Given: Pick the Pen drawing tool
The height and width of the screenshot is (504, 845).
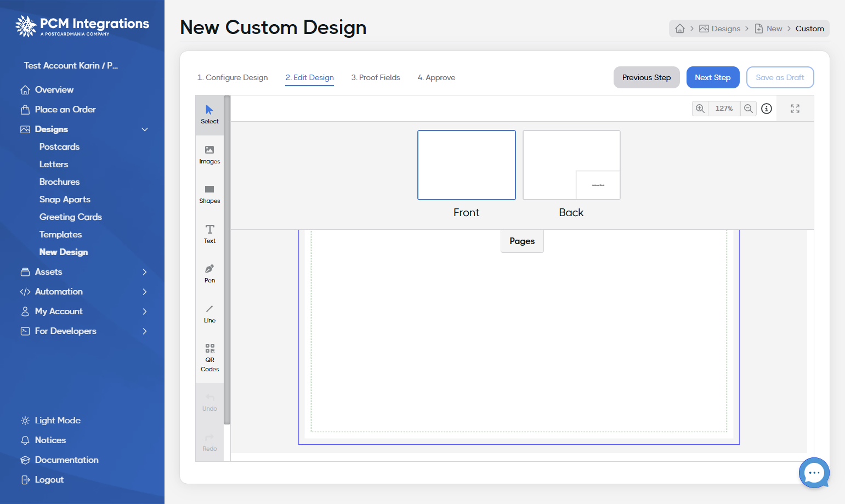Looking at the screenshot, I should [209, 274].
